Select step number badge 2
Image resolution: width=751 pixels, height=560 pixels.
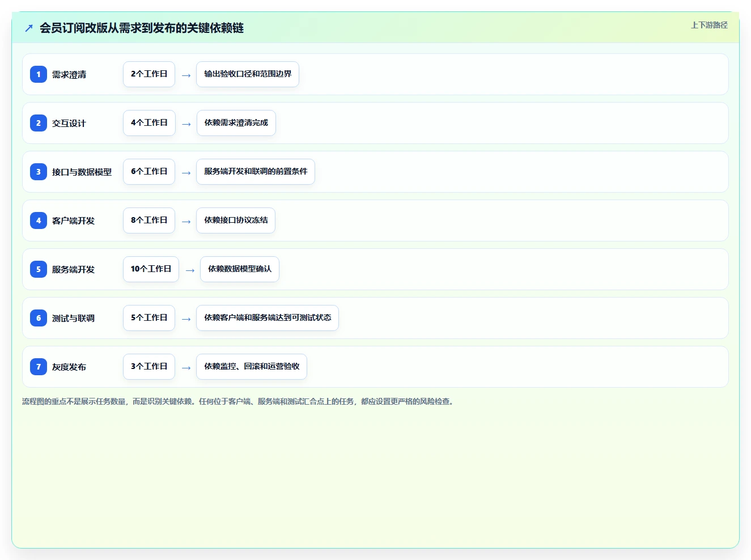pyautogui.click(x=39, y=123)
